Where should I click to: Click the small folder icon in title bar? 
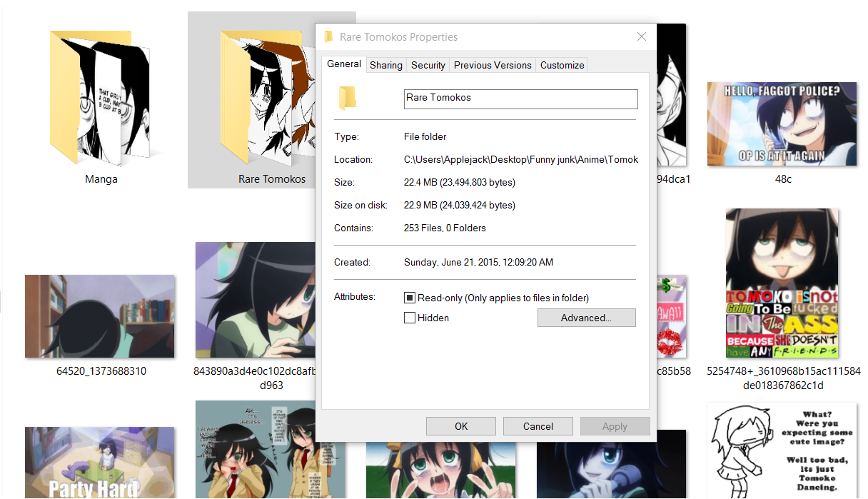[x=328, y=37]
